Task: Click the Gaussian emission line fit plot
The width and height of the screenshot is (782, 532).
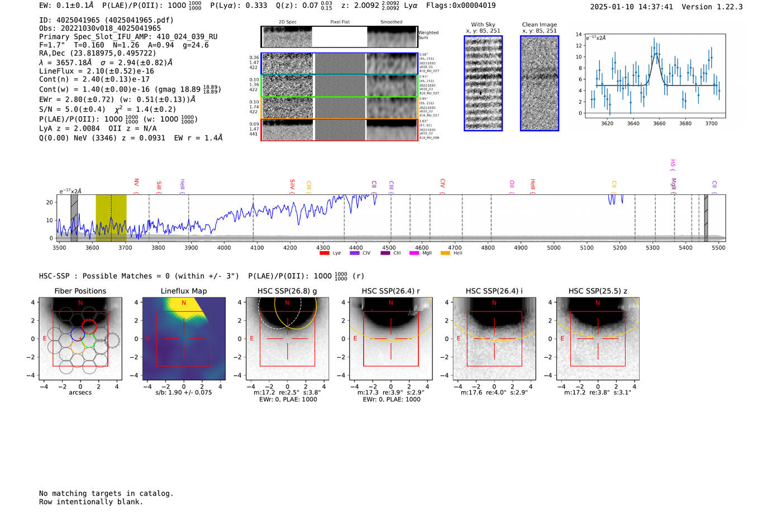Action: coord(655,76)
